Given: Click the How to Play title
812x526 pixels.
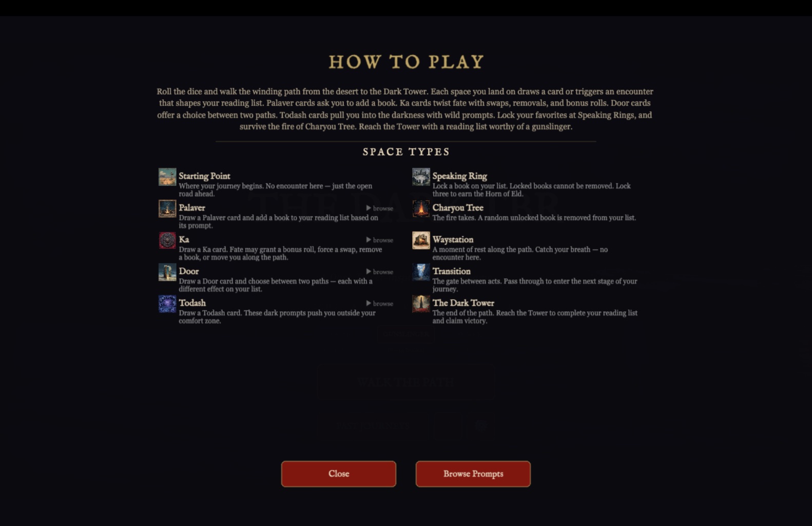Looking at the screenshot, I should click(x=406, y=62).
